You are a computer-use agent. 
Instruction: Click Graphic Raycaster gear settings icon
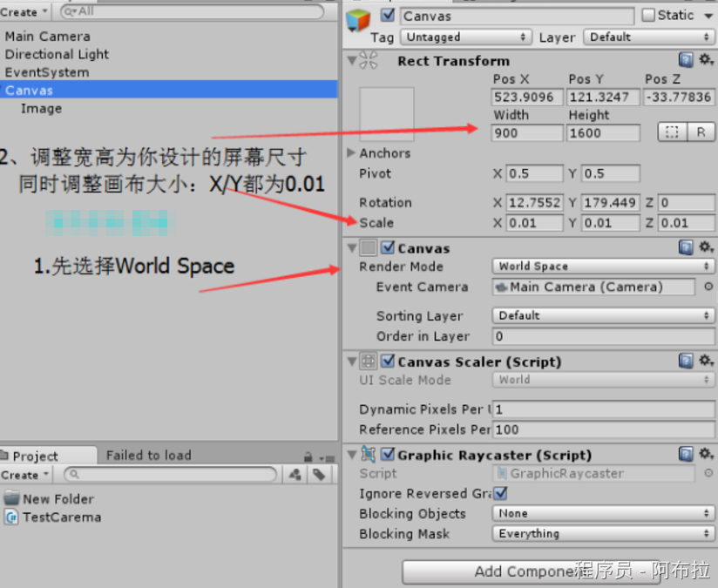[705, 454]
